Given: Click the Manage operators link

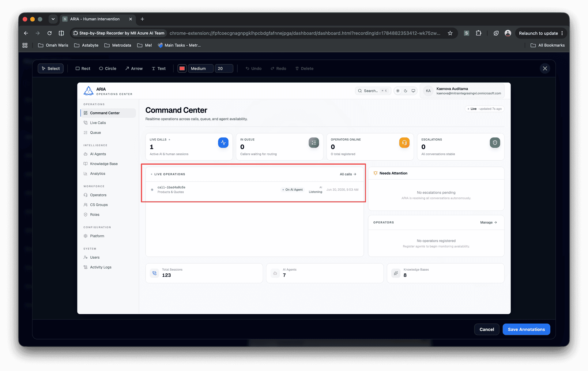Looking at the screenshot, I should click(488, 223).
